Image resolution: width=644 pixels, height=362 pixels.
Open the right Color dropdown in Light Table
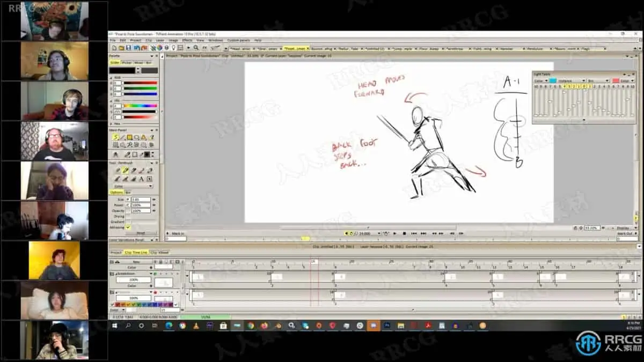(x=627, y=81)
